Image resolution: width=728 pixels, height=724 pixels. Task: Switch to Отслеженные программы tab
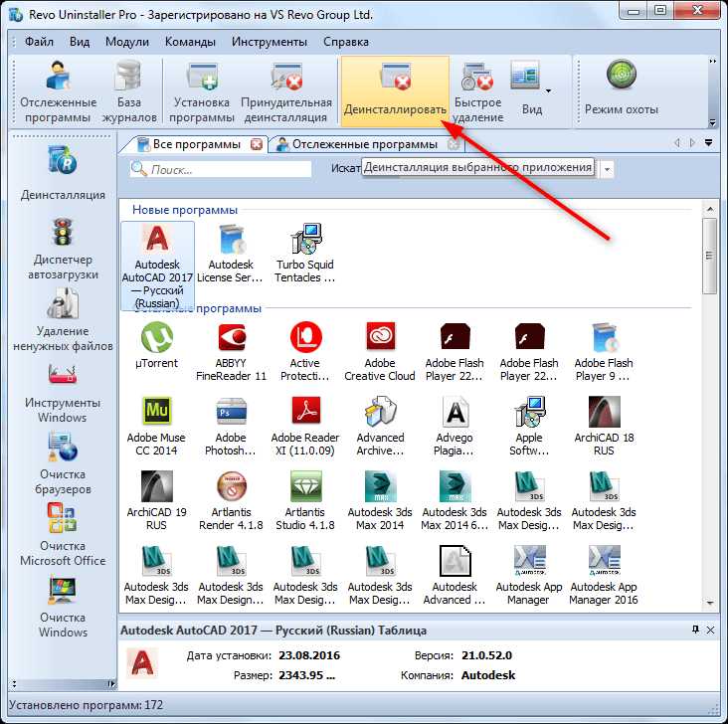[x=364, y=144]
